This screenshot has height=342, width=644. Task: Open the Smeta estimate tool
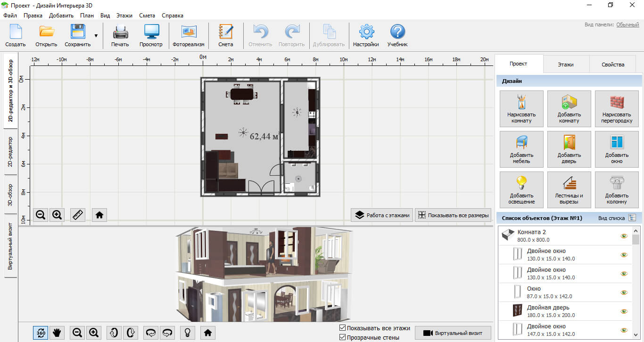click(x=225, y=36)
